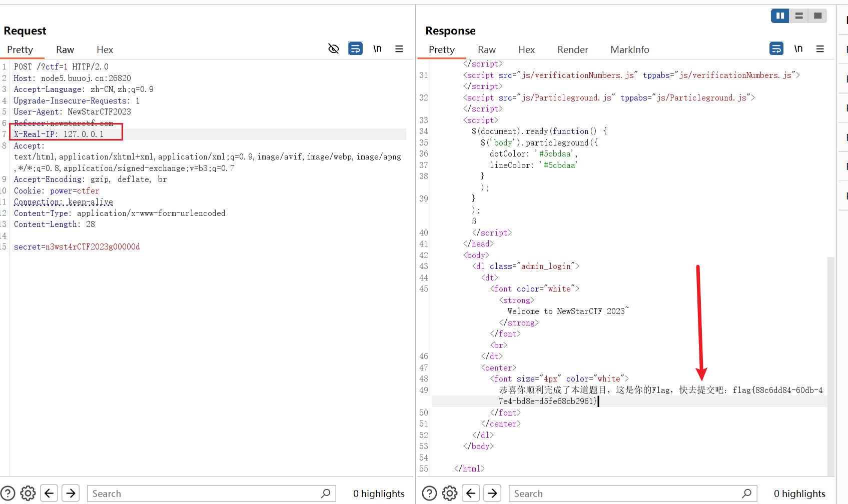Click the dotColor '#5cbdaa' line
This screenshot has height=504, width=848.
click(534, 153)
